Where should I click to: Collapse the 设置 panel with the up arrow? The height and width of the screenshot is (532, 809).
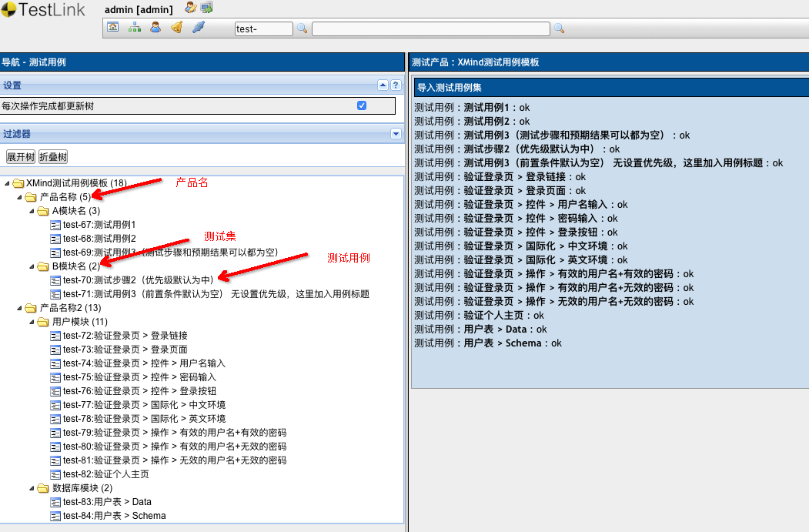tap(383, 85)
